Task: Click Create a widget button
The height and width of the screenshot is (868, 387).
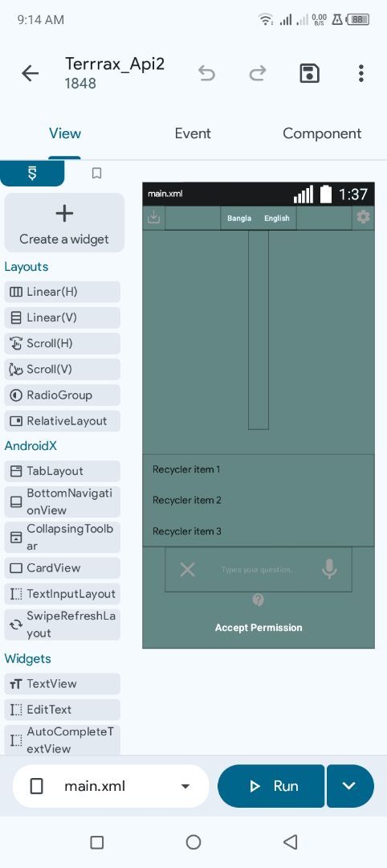Action: coord(64,223)
